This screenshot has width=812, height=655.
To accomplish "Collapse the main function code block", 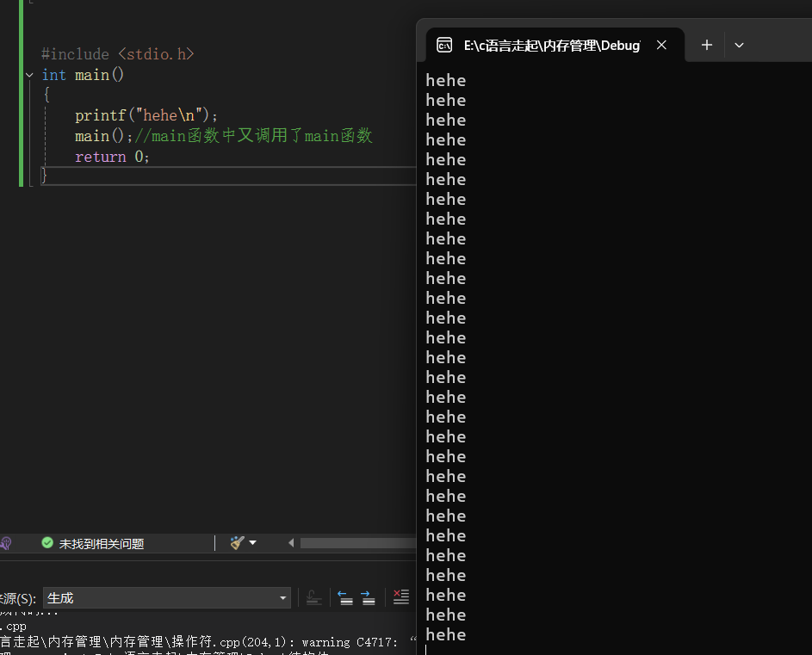I will coord(29,75).
